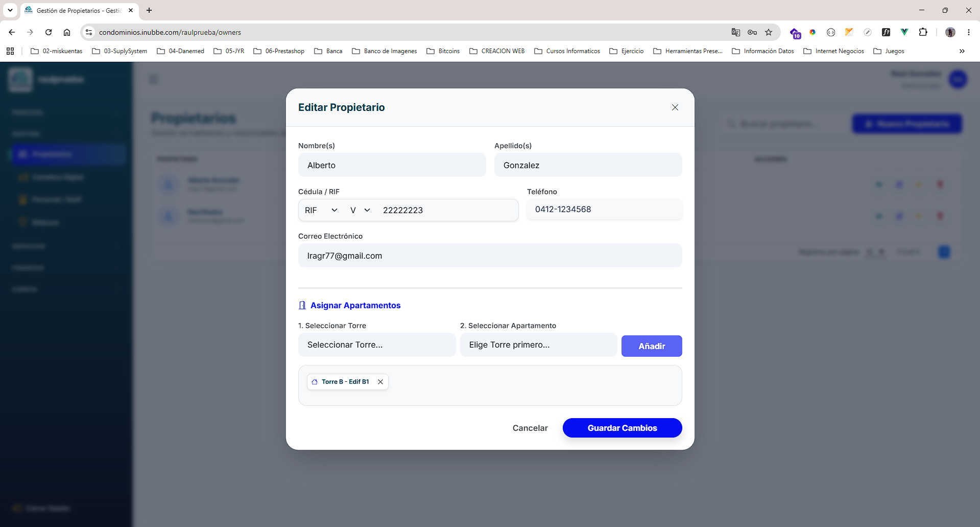Open the RIF document type dropdown

pyautogui.click(x=321, y=210)
